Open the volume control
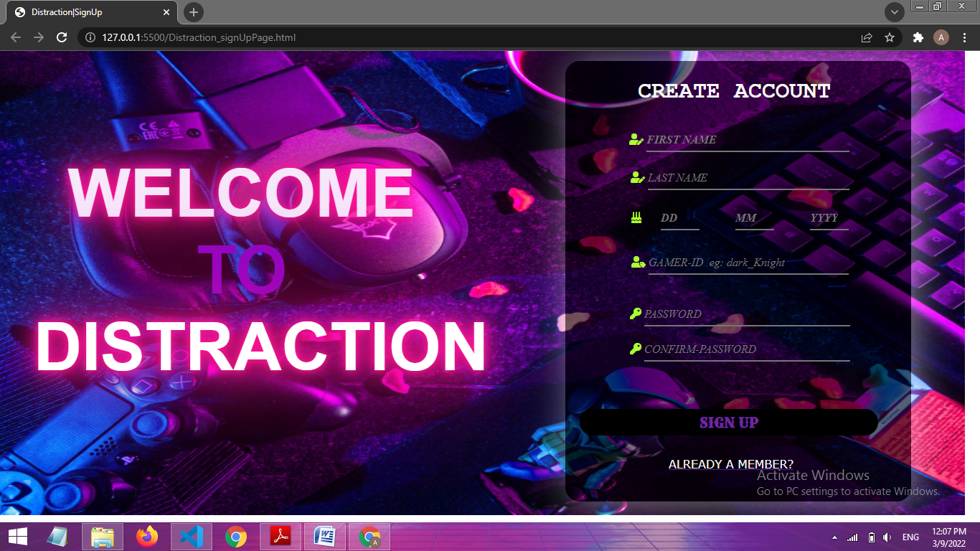Viewport: 980px width, 551px height. (x=887, y=537)
